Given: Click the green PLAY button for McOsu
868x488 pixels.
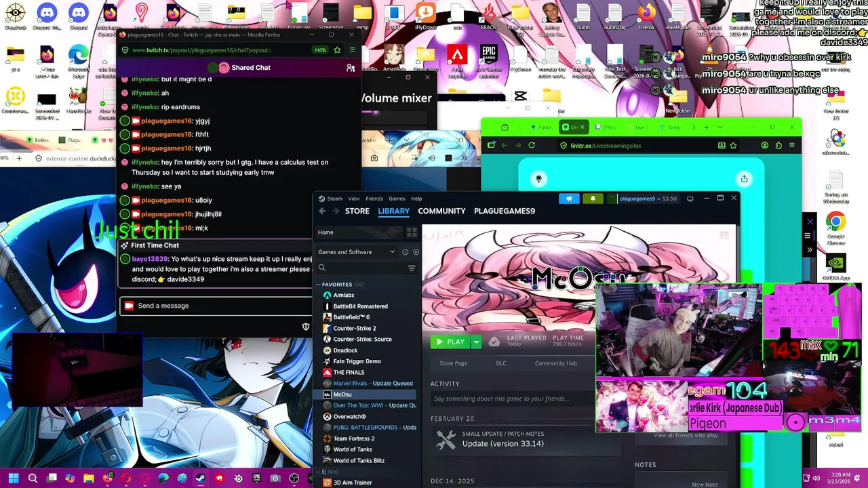Looking at the screenshot, I should pos(451,342).
